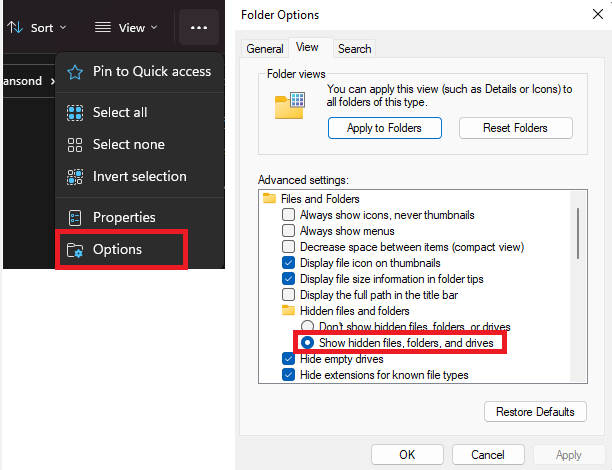Click breadcrumb chevron next to ansond
Screen dimensions: 612x470
point(52,81)
